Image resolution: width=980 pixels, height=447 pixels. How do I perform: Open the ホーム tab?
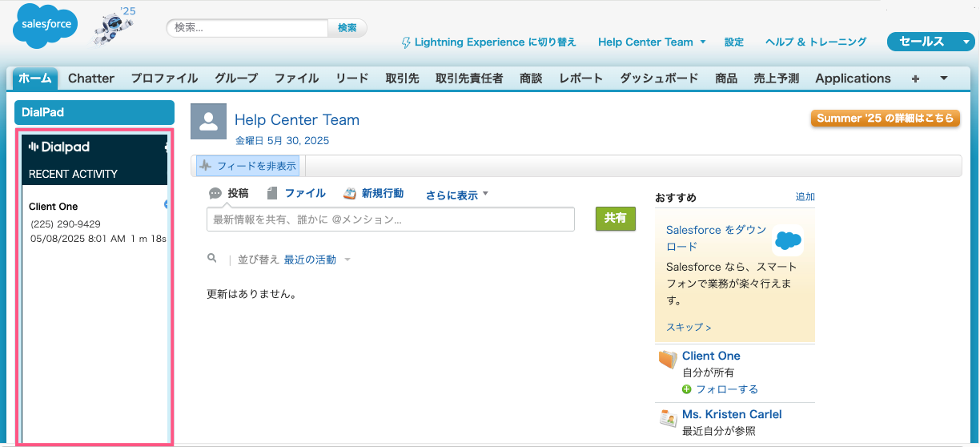point(35,79)
